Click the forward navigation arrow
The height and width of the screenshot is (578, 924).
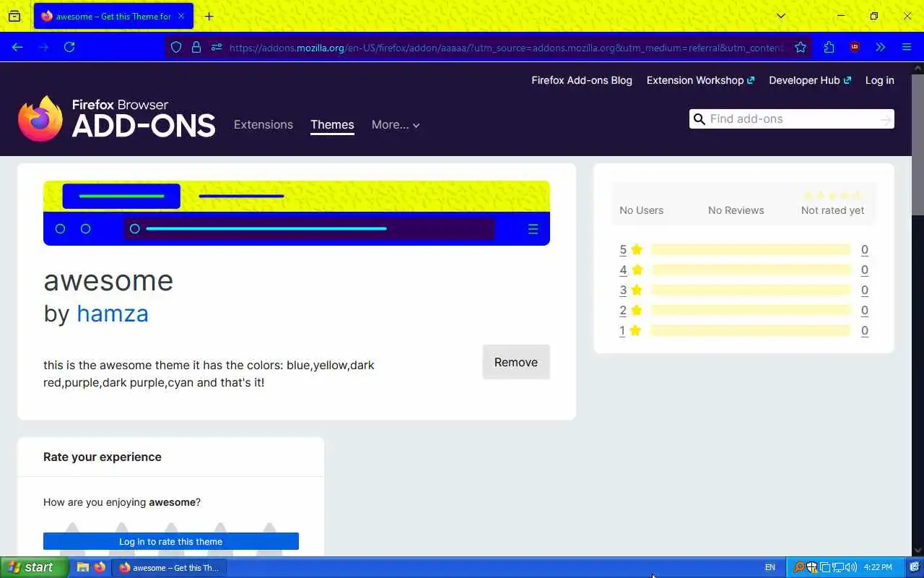click(x=43, y=47)
